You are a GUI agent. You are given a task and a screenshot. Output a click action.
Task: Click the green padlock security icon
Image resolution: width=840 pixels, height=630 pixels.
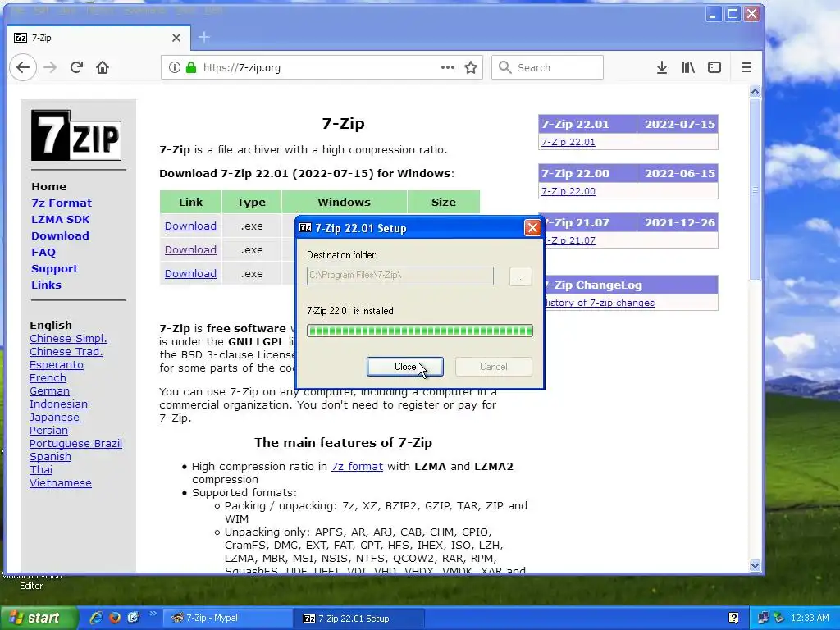pos(190,67)
